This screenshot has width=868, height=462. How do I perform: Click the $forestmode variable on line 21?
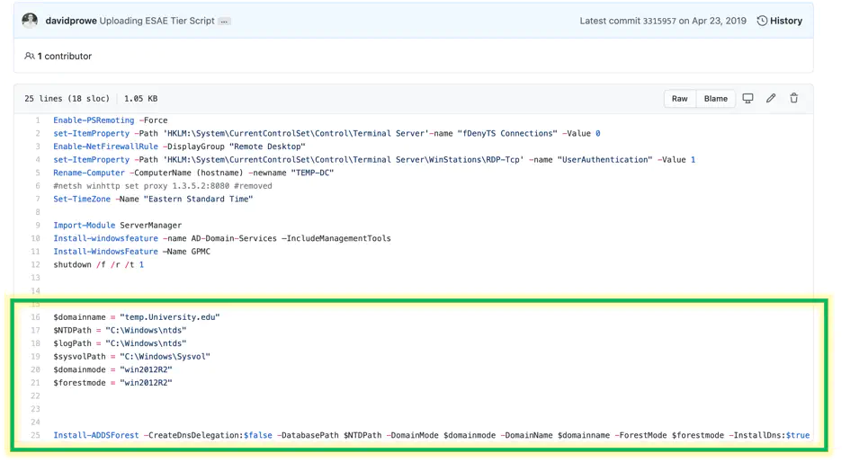pyautogui.click(x=79, y=383)
